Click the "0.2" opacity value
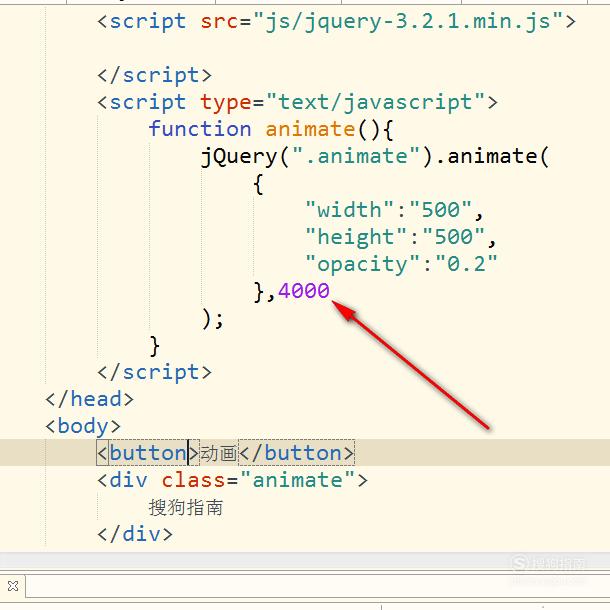 point(466,264)
